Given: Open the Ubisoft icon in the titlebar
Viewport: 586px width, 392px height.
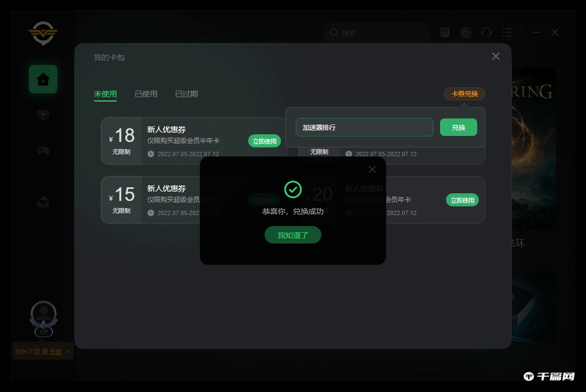Looking at the screenshot, I should coord(465,32).
